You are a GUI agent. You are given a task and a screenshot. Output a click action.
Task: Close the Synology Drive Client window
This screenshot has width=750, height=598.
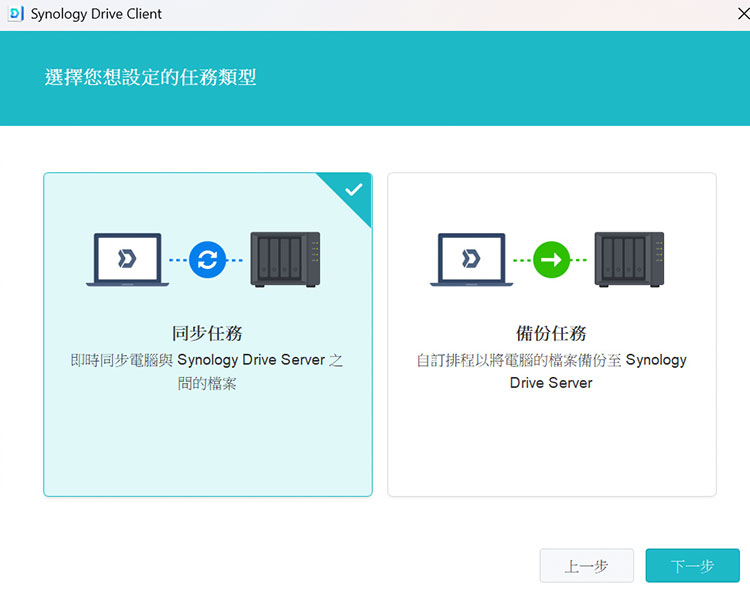(743, 14)
